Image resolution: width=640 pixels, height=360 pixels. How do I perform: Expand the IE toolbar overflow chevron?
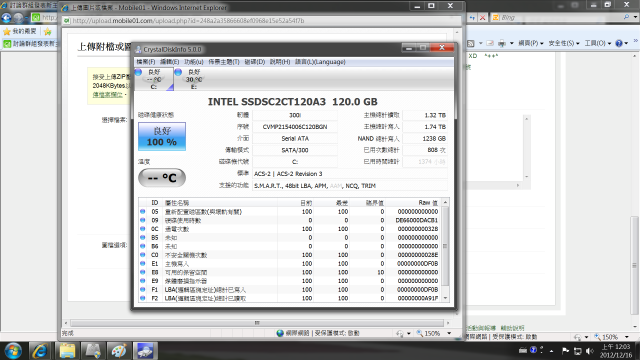point(636,41)
